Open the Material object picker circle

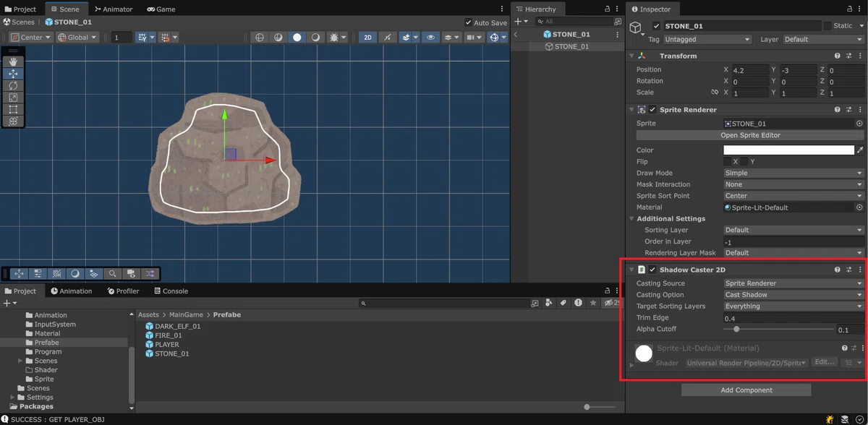859,207
